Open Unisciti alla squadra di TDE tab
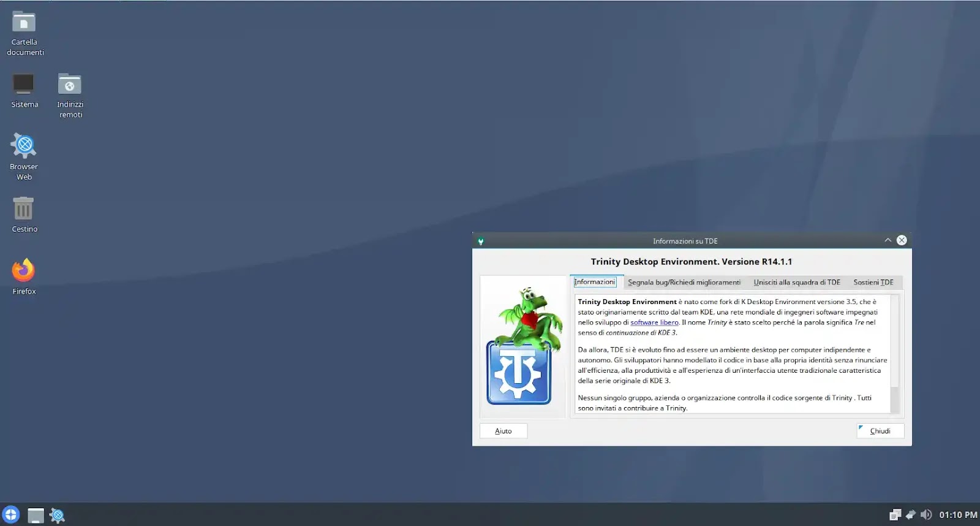 [797, 283]
